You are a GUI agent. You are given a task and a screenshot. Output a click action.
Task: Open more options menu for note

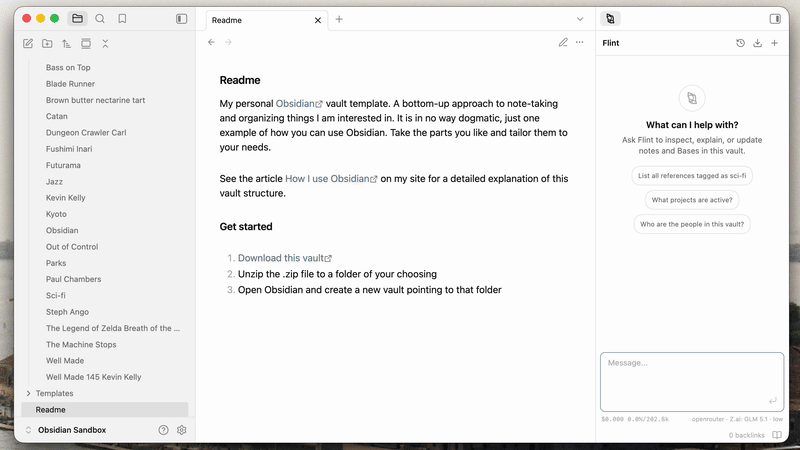point(580,42)
